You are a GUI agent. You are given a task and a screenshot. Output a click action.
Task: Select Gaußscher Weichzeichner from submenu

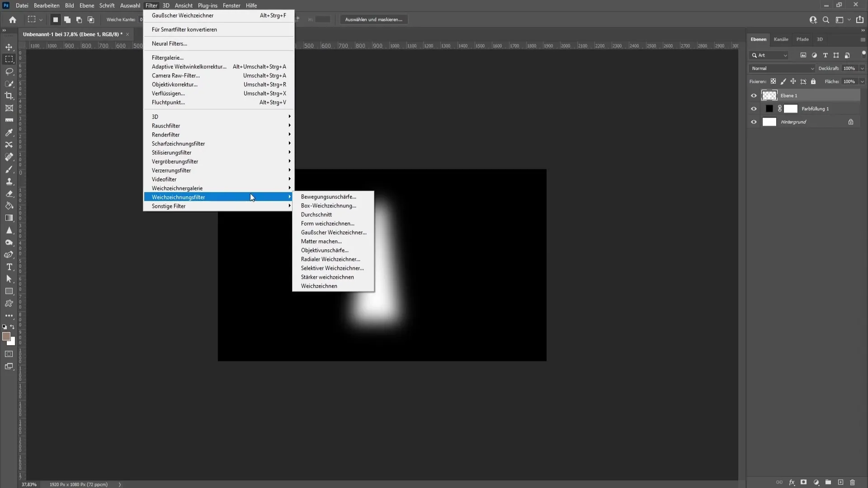coord(334,232)
